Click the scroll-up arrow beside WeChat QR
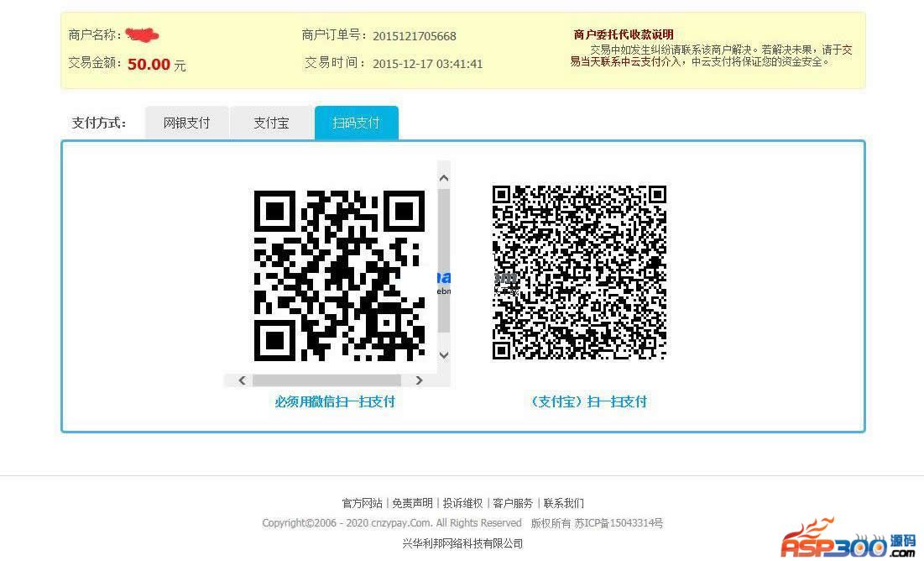Screen dimensions: 924x561 coord(444,177)
